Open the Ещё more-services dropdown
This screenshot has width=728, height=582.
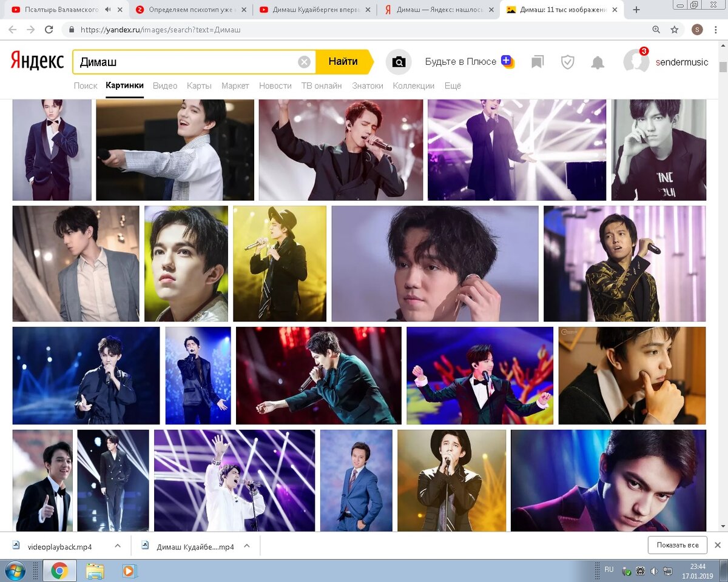coord(453,86)
